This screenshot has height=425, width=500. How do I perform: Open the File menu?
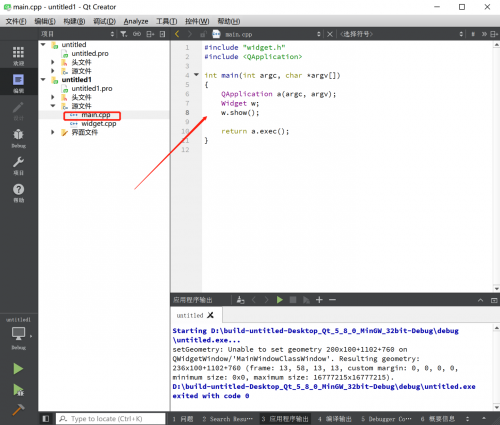pos(16,21)
